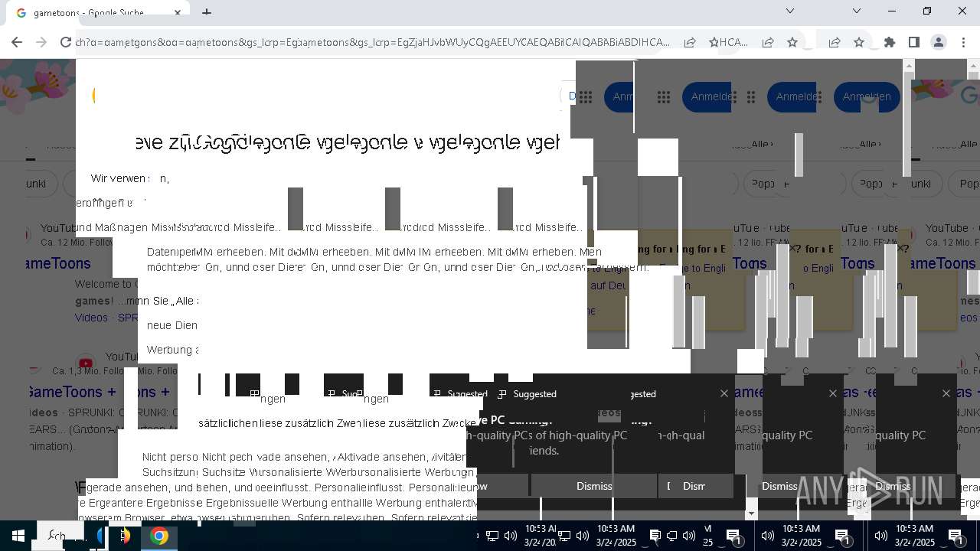Open the Windows Start menu

(18, 536)
